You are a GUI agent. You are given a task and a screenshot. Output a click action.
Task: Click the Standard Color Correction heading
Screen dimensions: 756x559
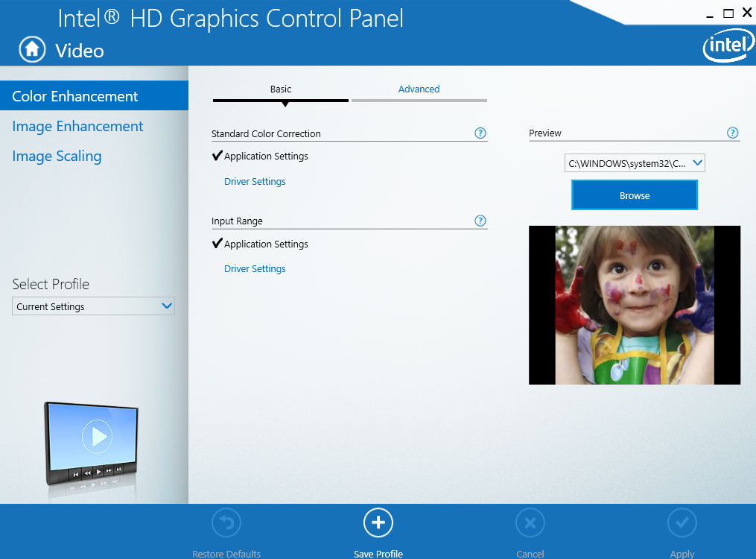(x=266, y=133)
